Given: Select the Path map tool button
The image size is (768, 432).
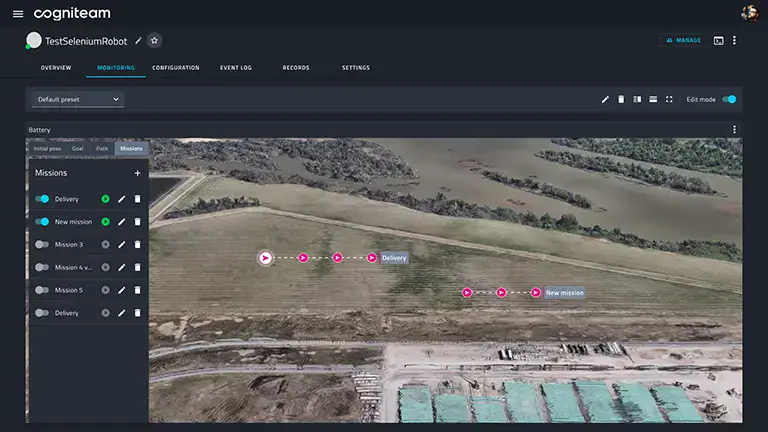Looking at the screenshot, I should tap(102, 148).
